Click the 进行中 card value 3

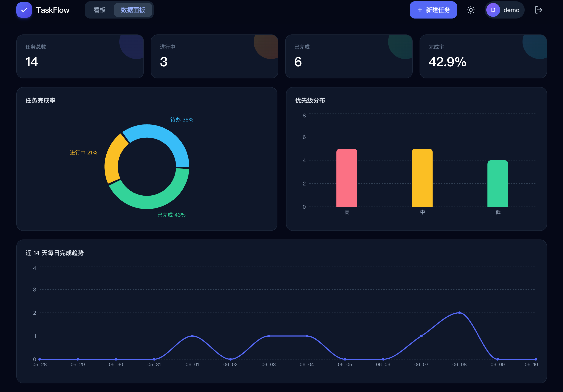click(163, 62)
